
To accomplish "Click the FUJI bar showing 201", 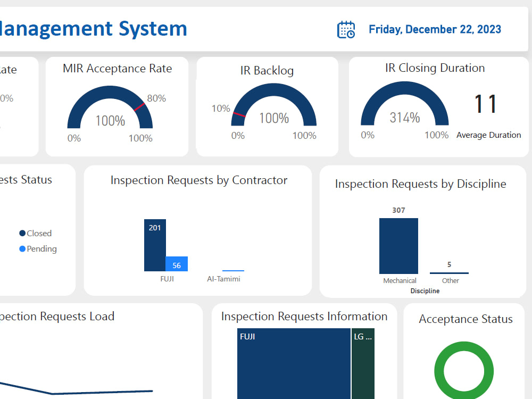I will point(155,245).
